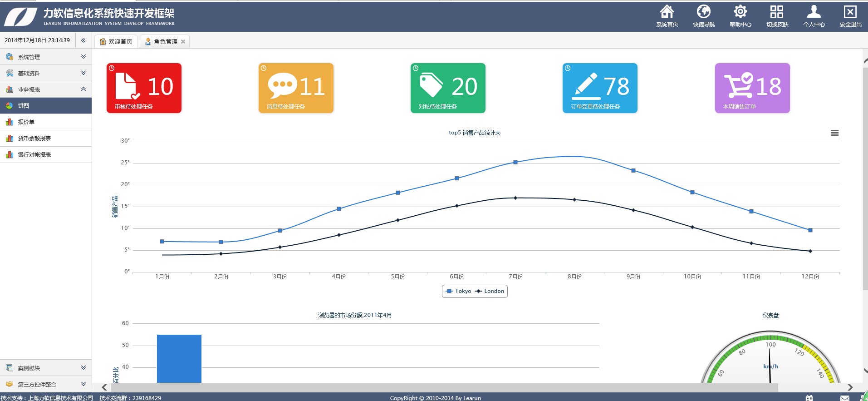Click the 仪表盘 gauge title

tap(770, 315)
